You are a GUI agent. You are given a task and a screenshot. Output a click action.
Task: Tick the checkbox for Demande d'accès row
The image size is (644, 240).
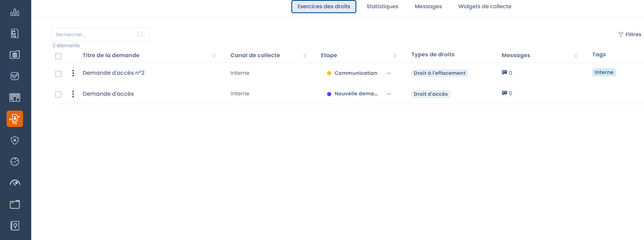pos(58,95)
